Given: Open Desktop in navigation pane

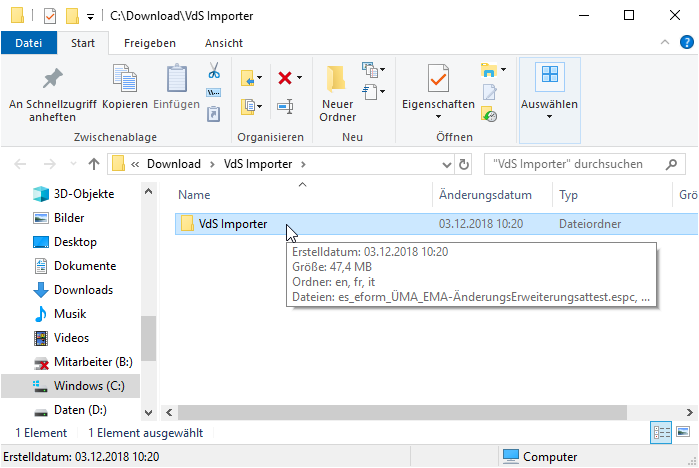Looking at the screenshot, I should (x=65, y=242).
